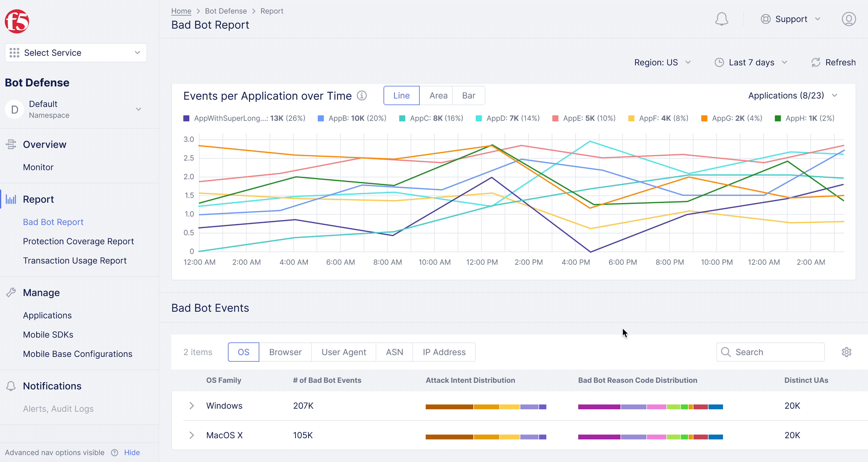Open table settings gear icon

point(846,352)
